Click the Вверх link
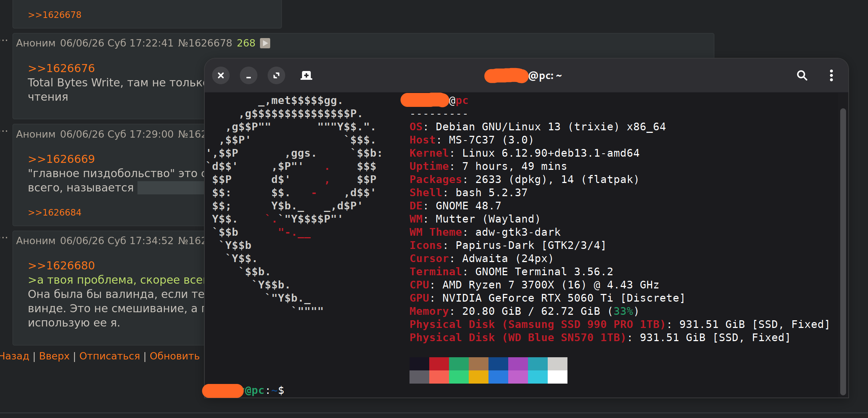The height and width of the screenshot is (418, 868). [x=54, y=356]
